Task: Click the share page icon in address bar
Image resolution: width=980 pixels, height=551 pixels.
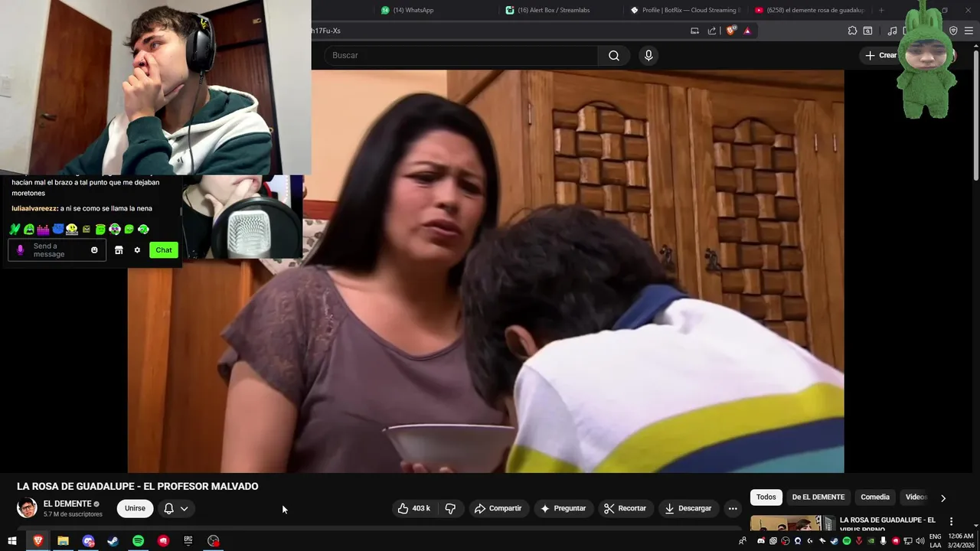Action: click(712, 31)
